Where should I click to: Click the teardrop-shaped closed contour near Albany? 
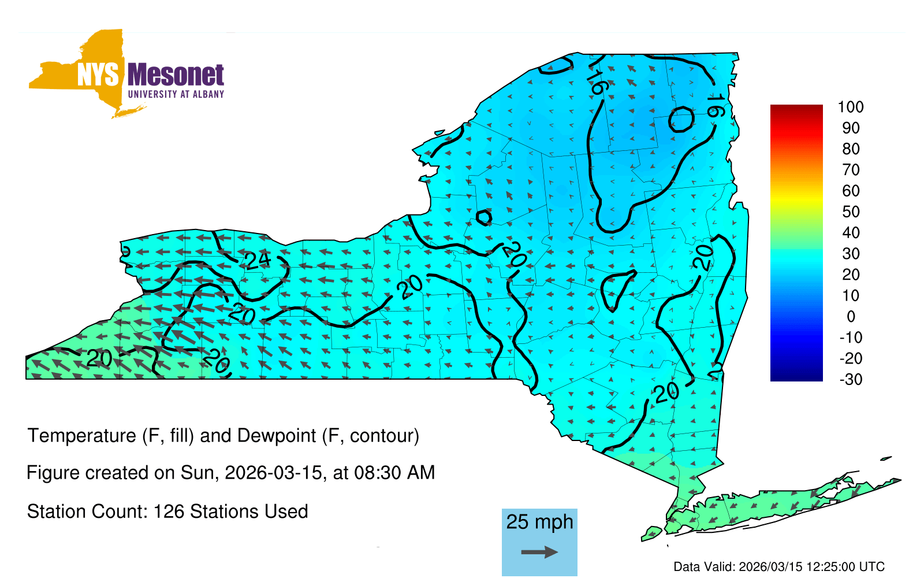617,288
